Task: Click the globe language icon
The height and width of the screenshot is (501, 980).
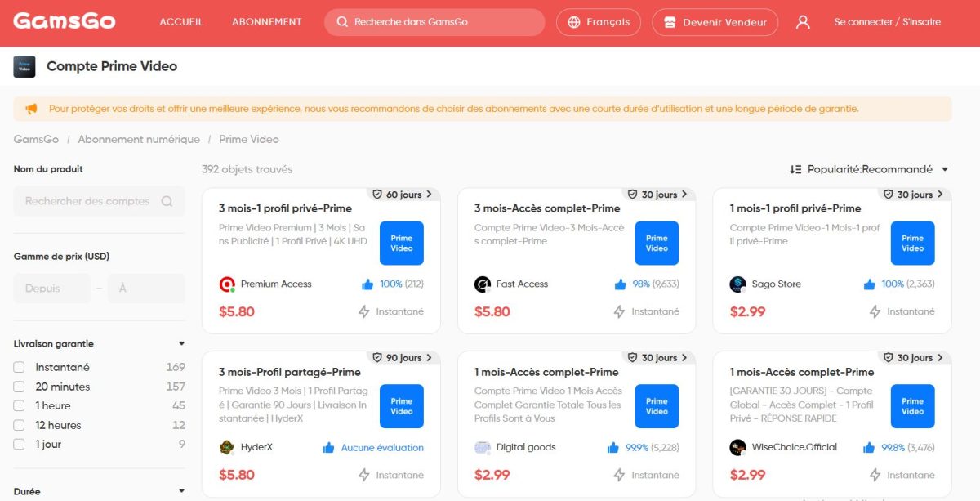Action: (x=574, y=22)
